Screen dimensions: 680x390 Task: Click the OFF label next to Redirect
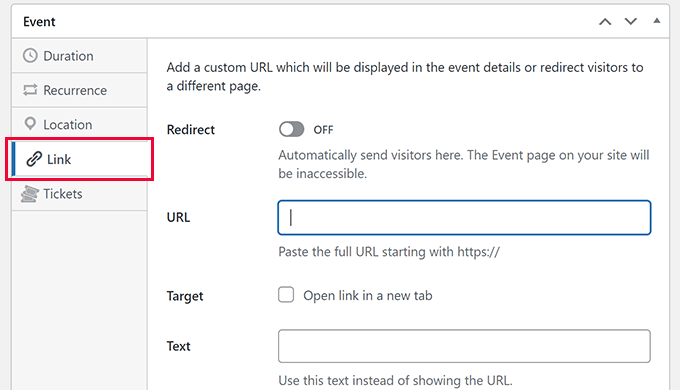point(323,130)
